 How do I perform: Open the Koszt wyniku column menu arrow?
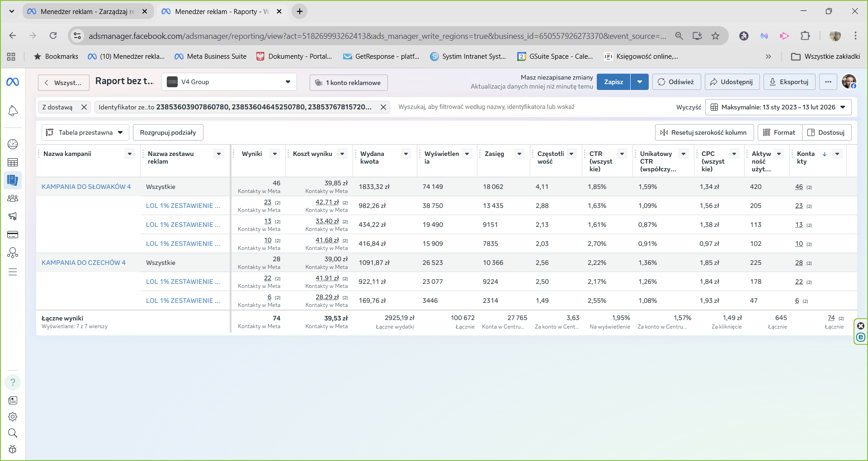(343, 154)
